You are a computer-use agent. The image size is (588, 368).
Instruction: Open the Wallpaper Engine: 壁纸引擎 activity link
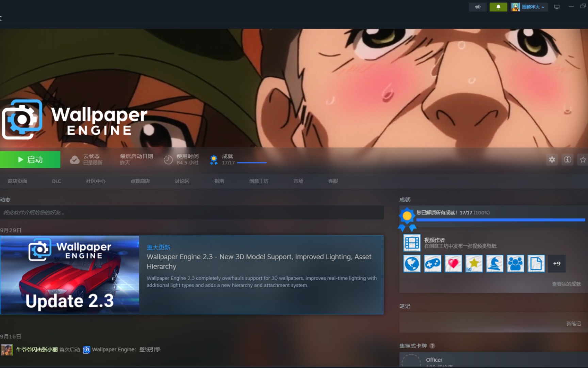(126, 349)
